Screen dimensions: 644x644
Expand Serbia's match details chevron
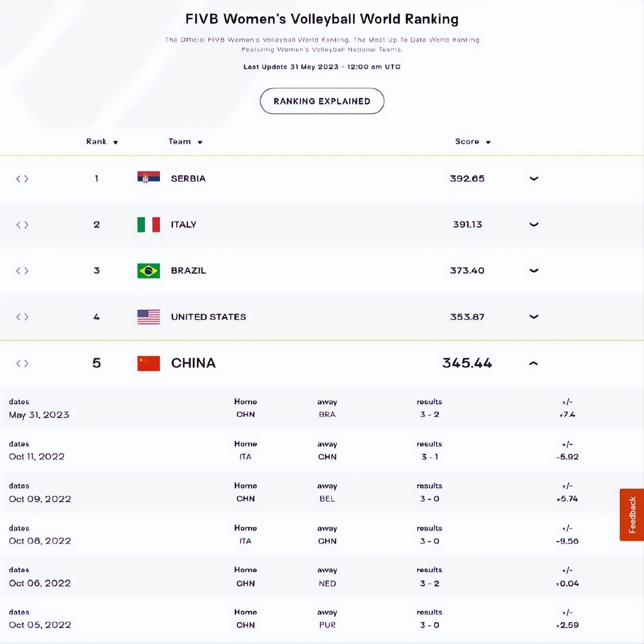point(534,179)
